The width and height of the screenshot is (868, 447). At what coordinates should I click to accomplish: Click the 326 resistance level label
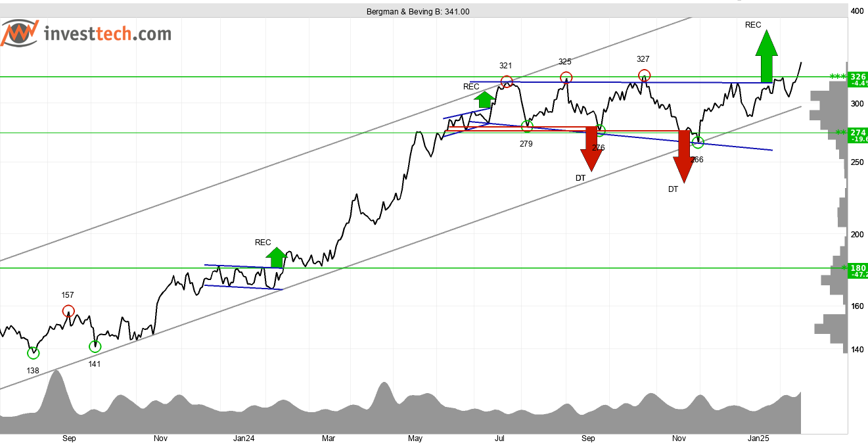click(858, 77)
